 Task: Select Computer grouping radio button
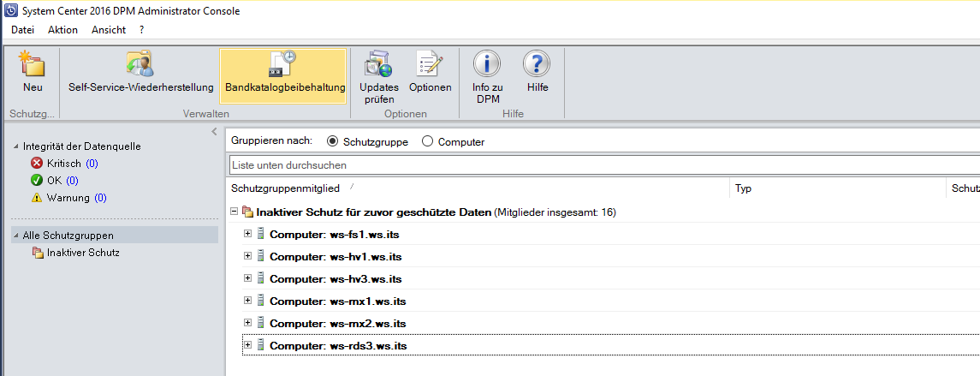tap(427, 141)
